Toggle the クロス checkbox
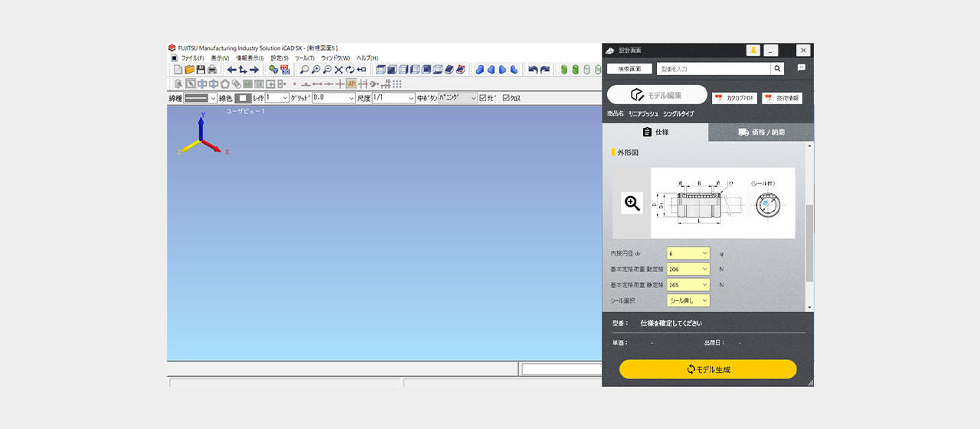The height and width of the screenshot is (429, 980). pyautogui.click(x=507, y=98)
